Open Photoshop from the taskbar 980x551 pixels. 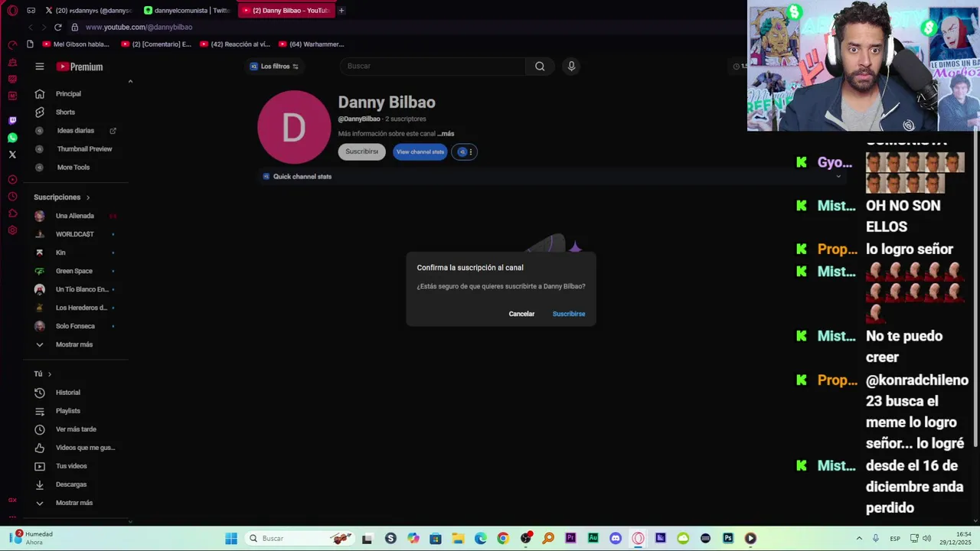(727, 538)
